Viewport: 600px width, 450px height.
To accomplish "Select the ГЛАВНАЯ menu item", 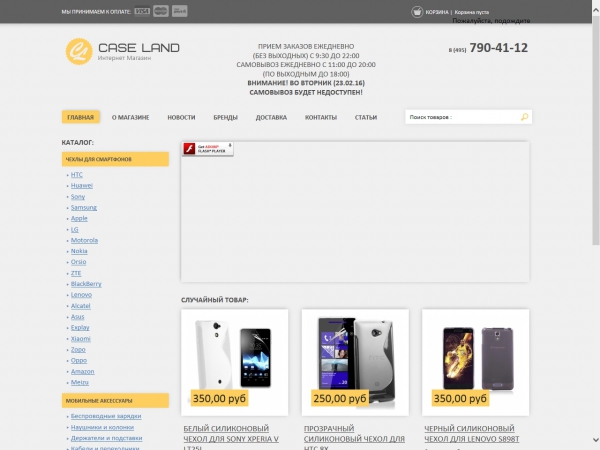I will (80, 117).
